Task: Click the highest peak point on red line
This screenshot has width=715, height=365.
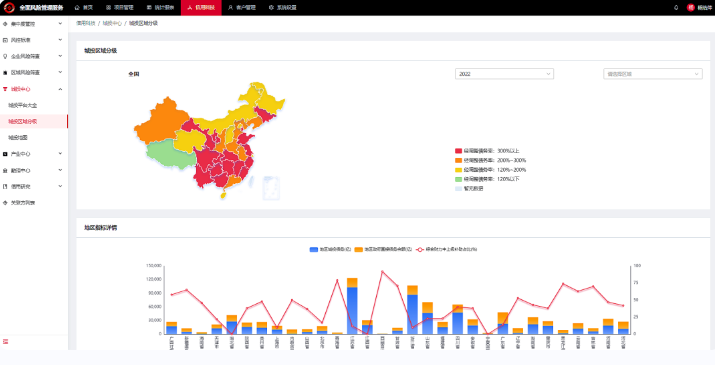Action: 382,271
